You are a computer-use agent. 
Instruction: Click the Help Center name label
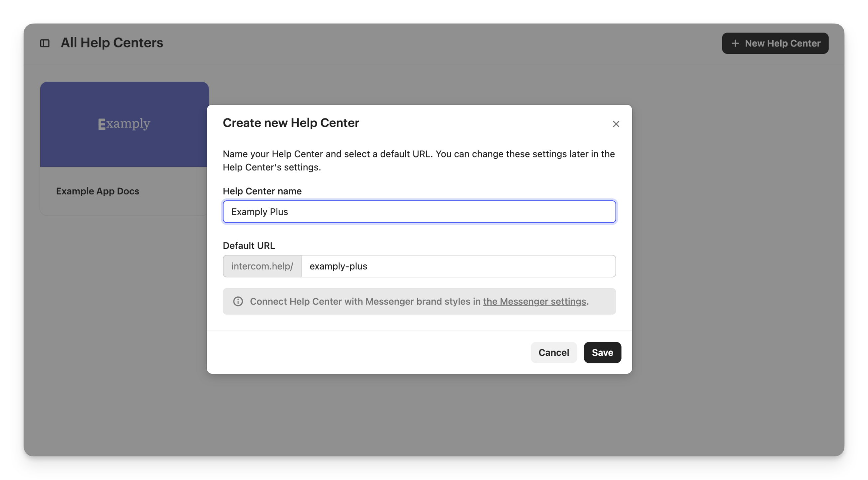262,191
